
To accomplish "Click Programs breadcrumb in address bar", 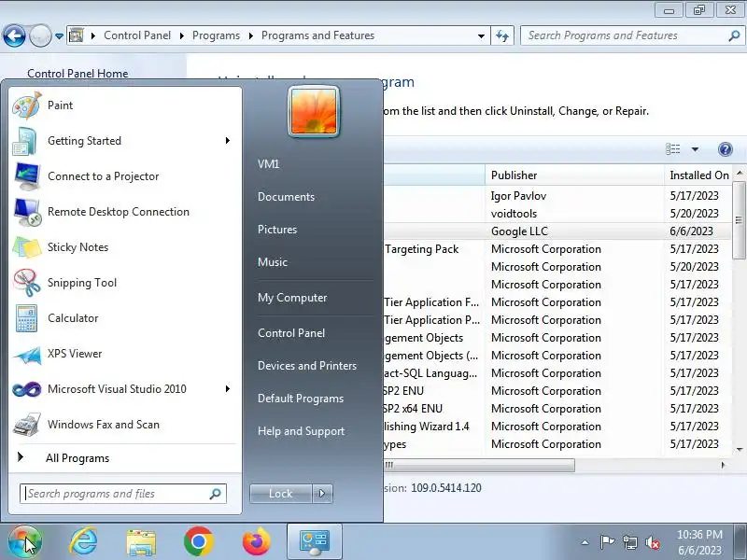I will 216,35.
